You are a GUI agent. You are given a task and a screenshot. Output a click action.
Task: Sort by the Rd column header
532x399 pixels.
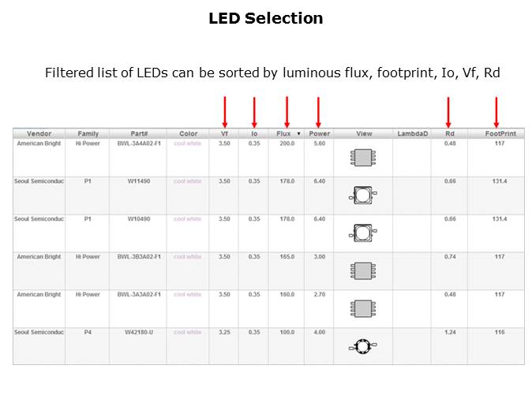[x=449, y=134]
